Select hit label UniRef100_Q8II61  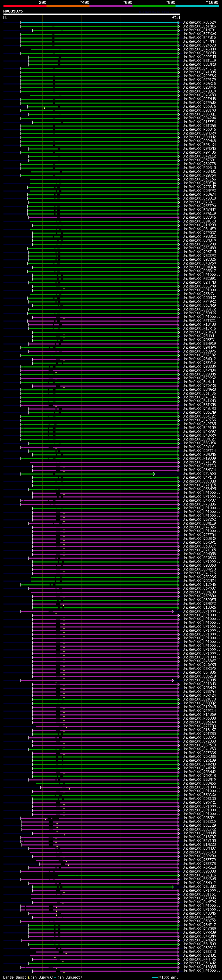pyautogui.click(x=199, y=894)
